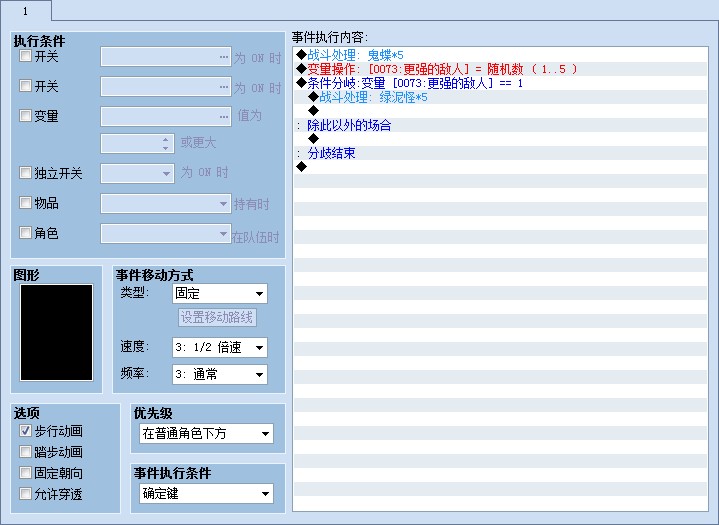The width and height of the screenshot is (719, 525).
Task: Open the 变量 variable selector field
Action: pyautogui.click(x=166, y=116)
